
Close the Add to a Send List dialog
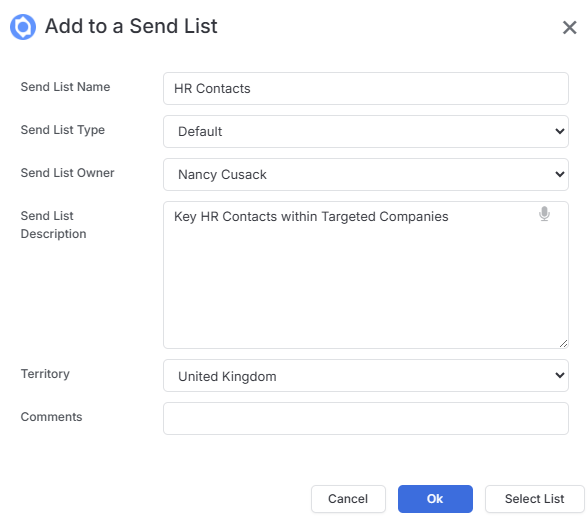569,27
